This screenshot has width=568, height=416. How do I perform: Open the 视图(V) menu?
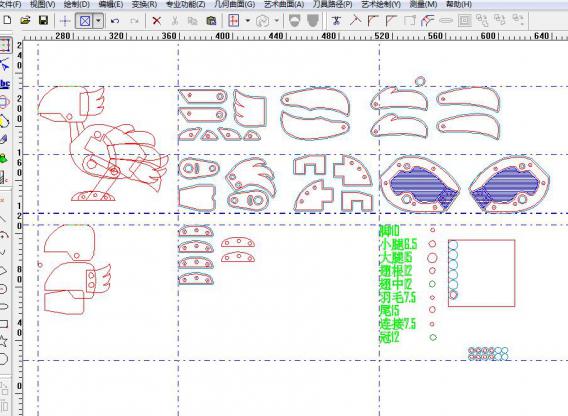pos(42,4)
